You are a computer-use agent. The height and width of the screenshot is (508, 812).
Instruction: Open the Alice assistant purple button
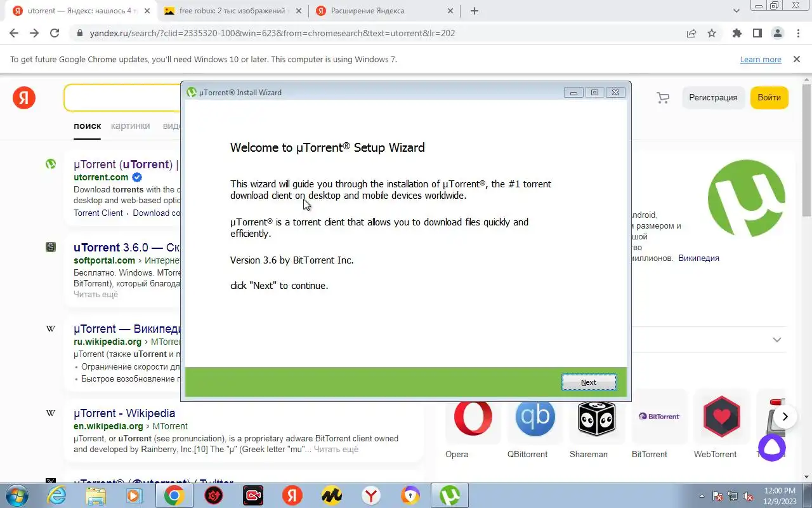772,448
